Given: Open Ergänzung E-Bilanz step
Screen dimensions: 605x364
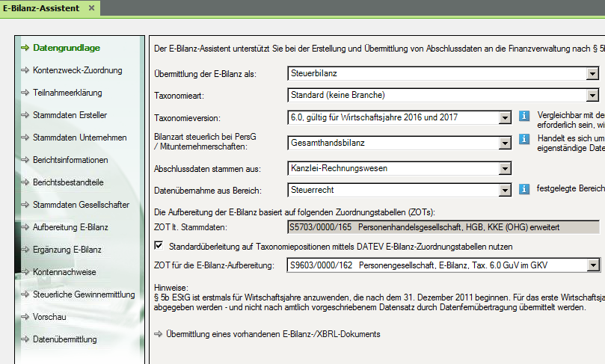Looking at the screenshot, I should 67,250.
